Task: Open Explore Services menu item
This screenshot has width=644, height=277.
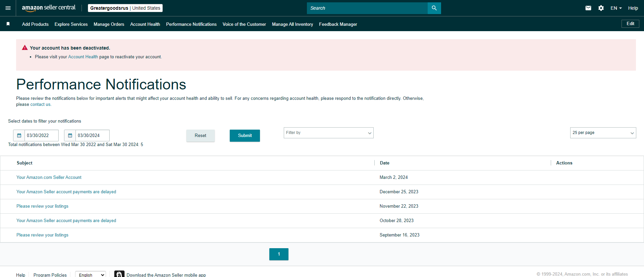Action: tap(71, 24)
